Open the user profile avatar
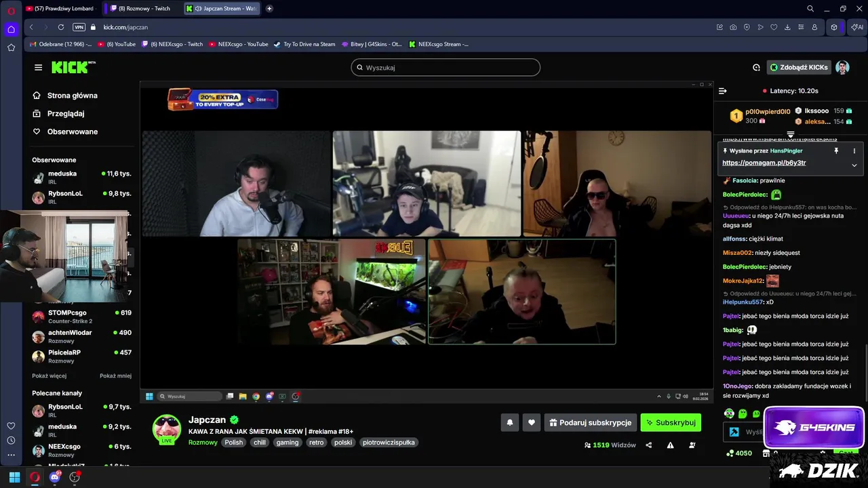This screenshot has height=488, width=868. 842,67
